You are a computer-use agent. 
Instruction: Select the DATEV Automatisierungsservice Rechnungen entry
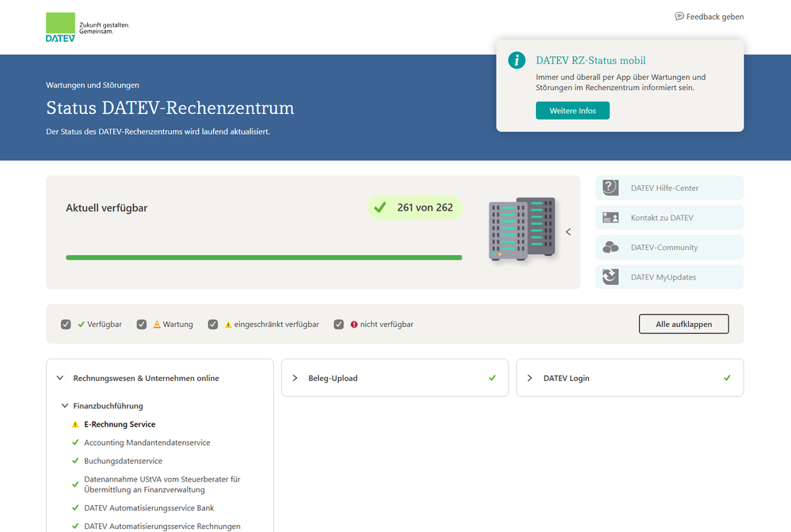[162, 526]
